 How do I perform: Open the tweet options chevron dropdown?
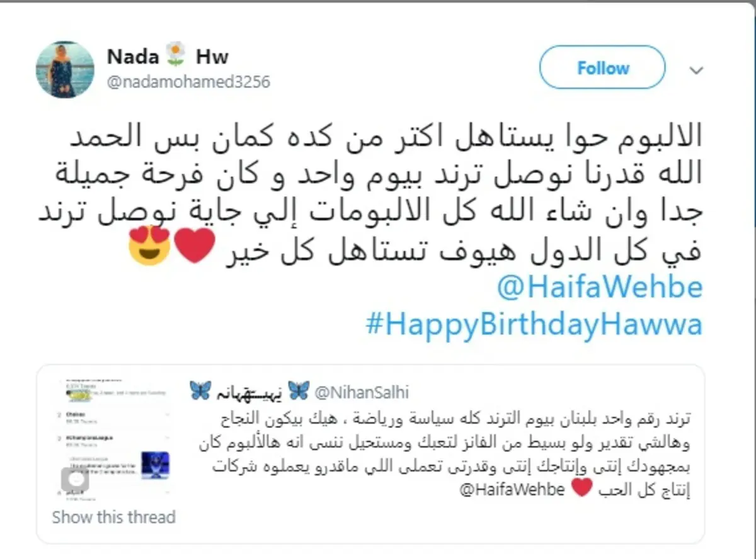coord(696,70)
